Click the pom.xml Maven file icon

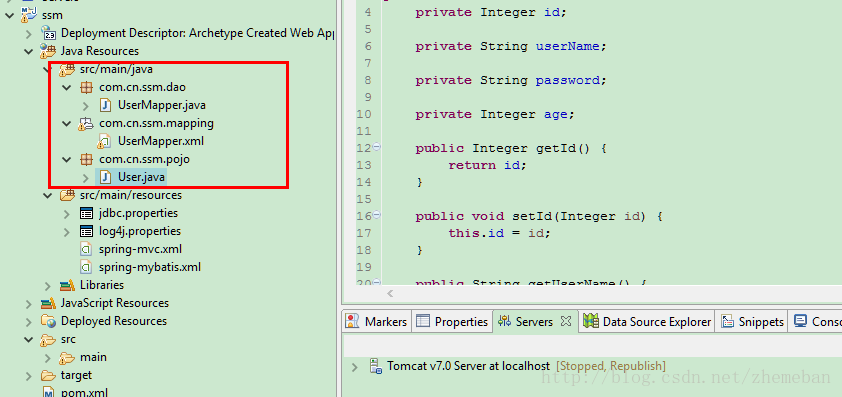coord(49,392)
